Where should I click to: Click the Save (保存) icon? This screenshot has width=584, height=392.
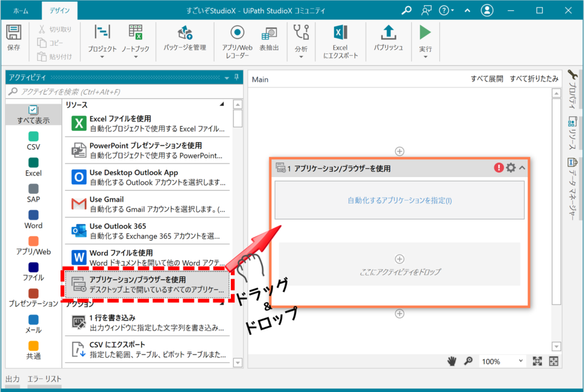click(14, 32)
